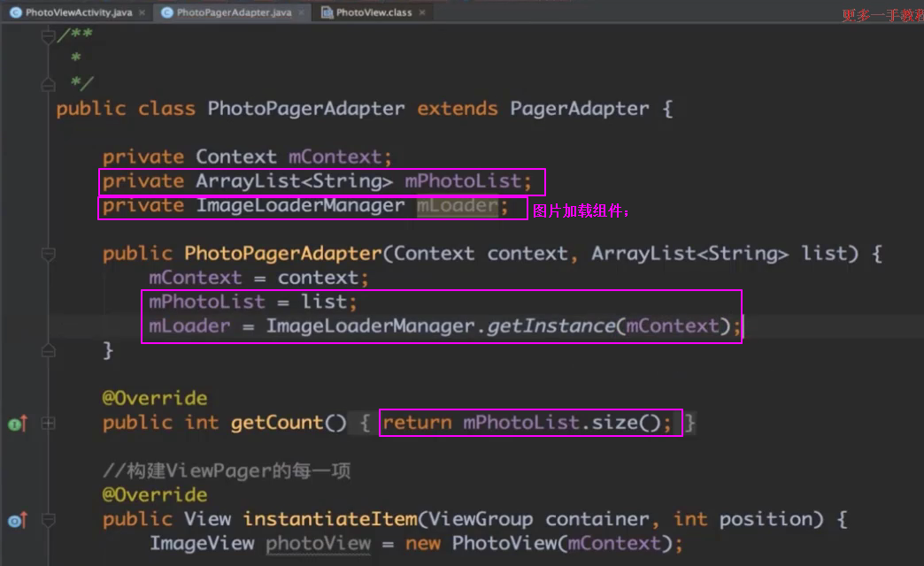924x566 pixels.
Task: Click the instantiateItem method name
Action: click(329, 519)
